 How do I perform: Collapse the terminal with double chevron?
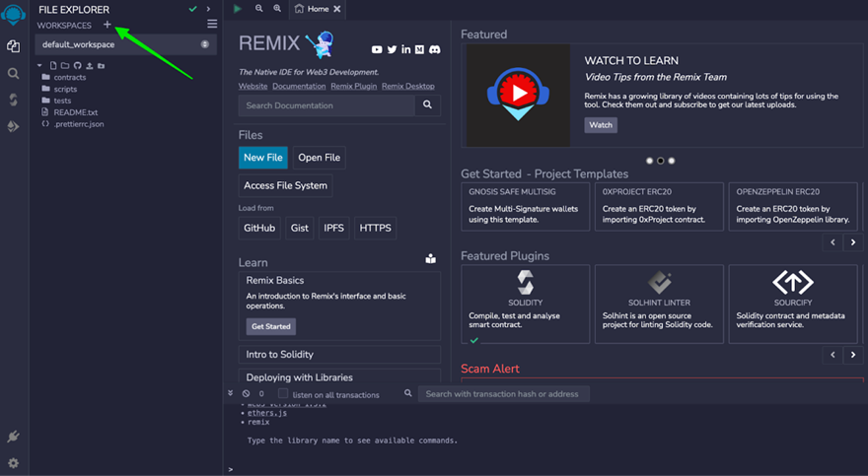pyautogui.click(x=230, y=393)
